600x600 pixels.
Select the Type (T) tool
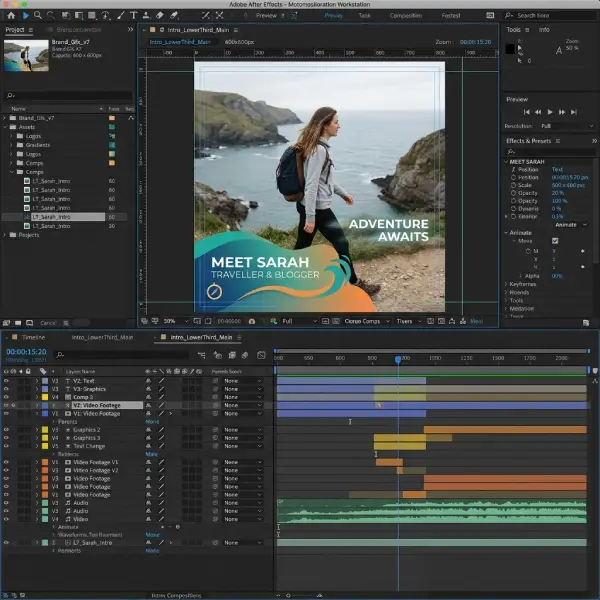[134, 16]
